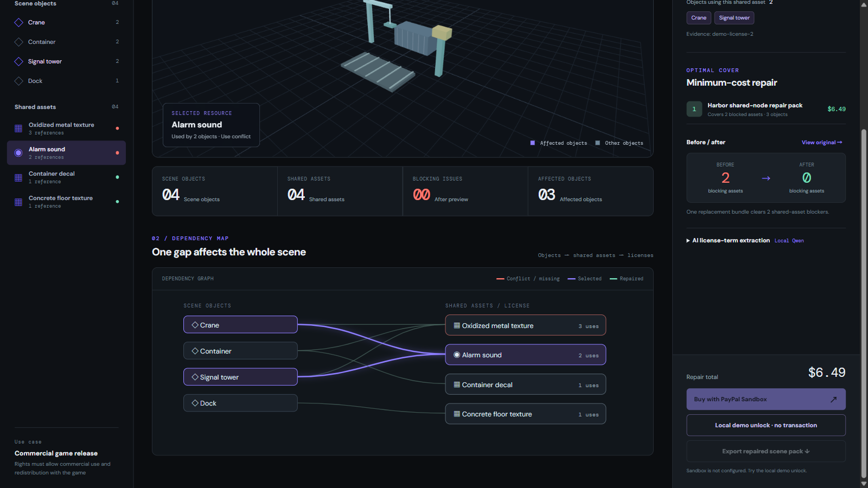Click the grid icon of Container decal in sidebar
Viewport: 868px width, 488px height.
point(18,177)
